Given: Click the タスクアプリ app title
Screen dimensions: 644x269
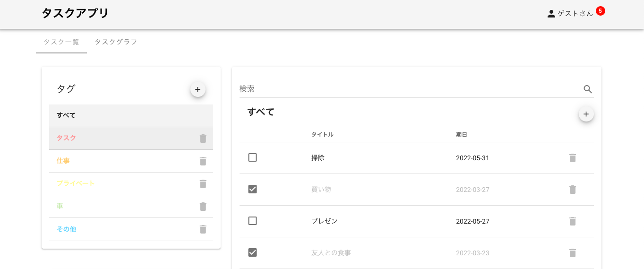Looking at the screenshot, I should tap(75, 13).
